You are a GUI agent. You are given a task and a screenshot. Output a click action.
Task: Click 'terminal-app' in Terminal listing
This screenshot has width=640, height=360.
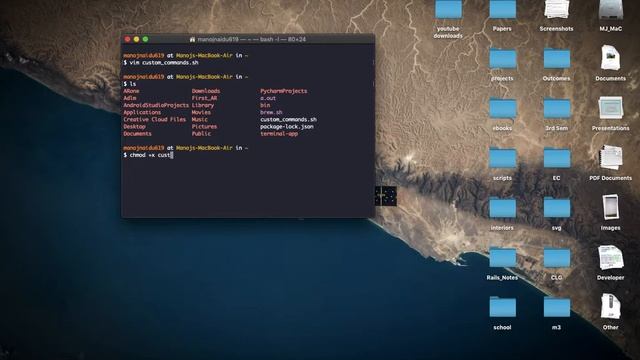click(x=279, y=134)
